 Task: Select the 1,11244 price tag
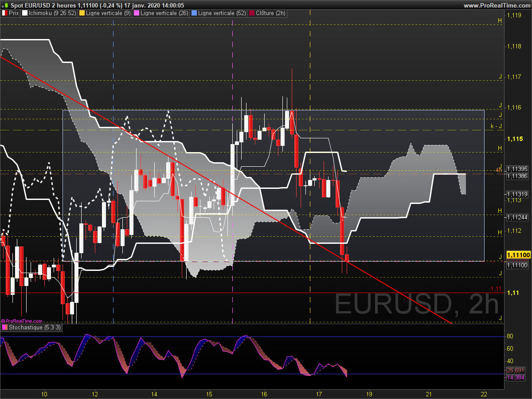(x=517, y=217)
